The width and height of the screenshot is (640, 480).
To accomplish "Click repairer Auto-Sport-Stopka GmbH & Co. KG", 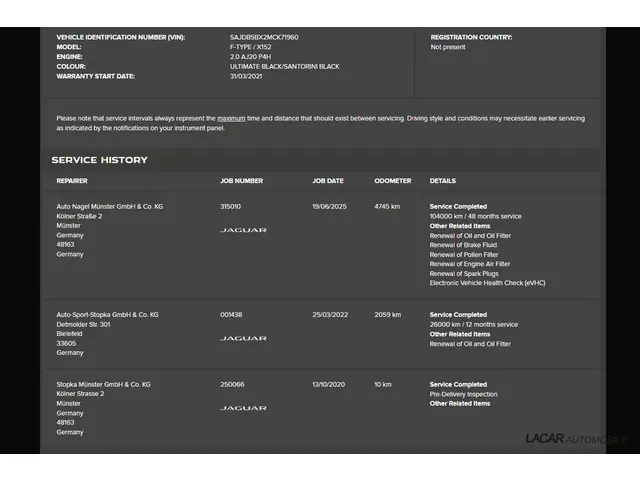I will coord(107,315).
